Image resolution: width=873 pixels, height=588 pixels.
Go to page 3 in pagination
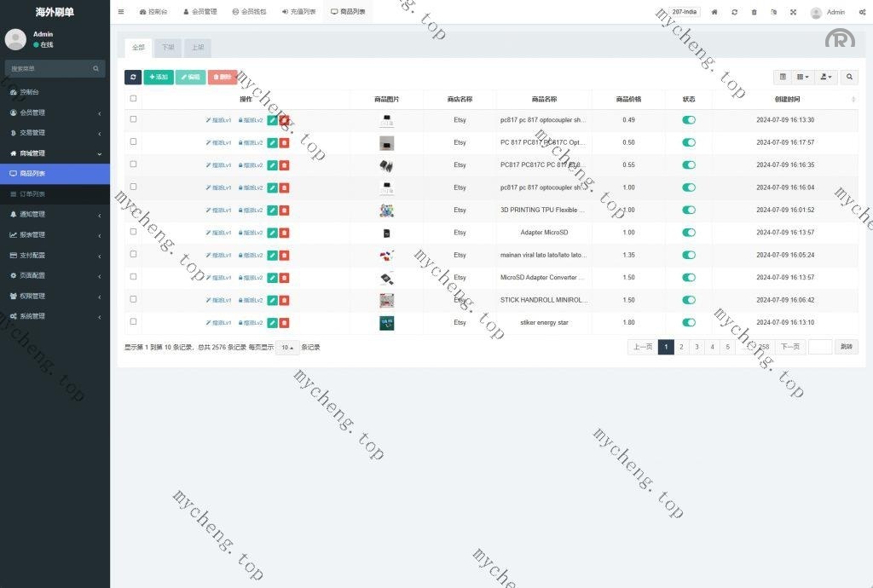[x=697, y=347]
